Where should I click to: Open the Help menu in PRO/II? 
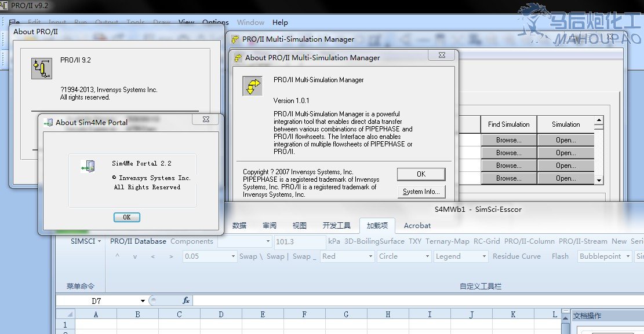point(280,23)
